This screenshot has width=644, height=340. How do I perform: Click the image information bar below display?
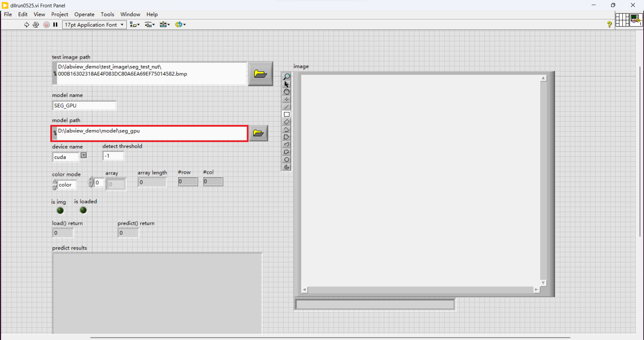click(375, 304)
